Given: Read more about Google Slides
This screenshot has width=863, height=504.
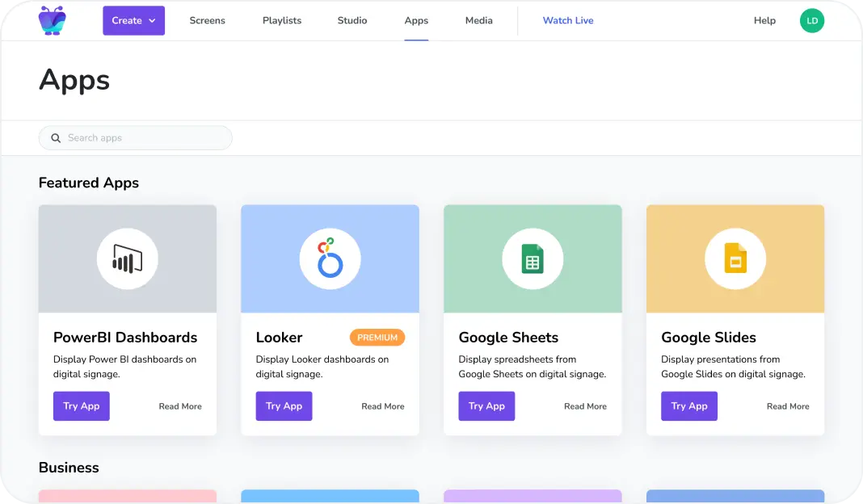Looking at the screenshot, I should pos(788,406).
